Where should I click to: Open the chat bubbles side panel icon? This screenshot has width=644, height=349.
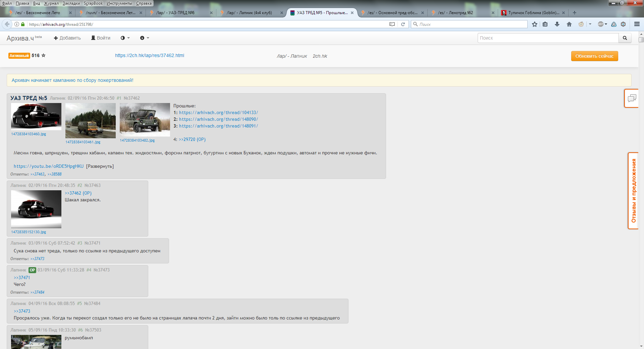(632, 98)
